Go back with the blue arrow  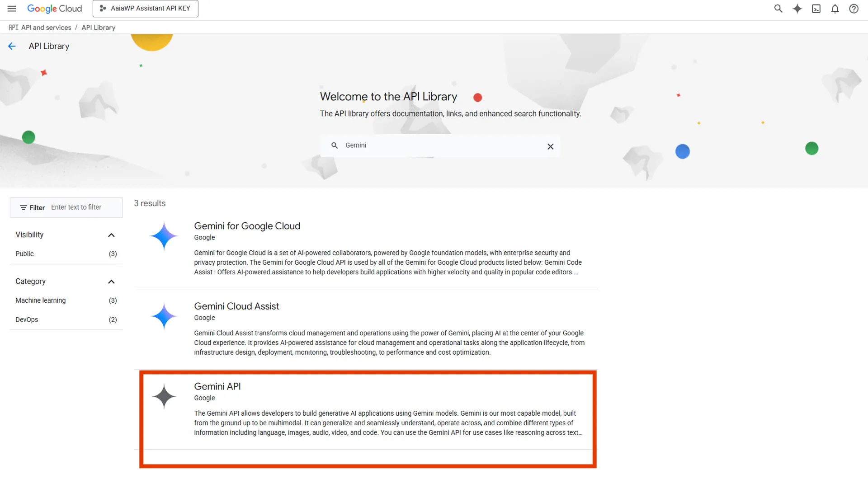tap(12, 46)
